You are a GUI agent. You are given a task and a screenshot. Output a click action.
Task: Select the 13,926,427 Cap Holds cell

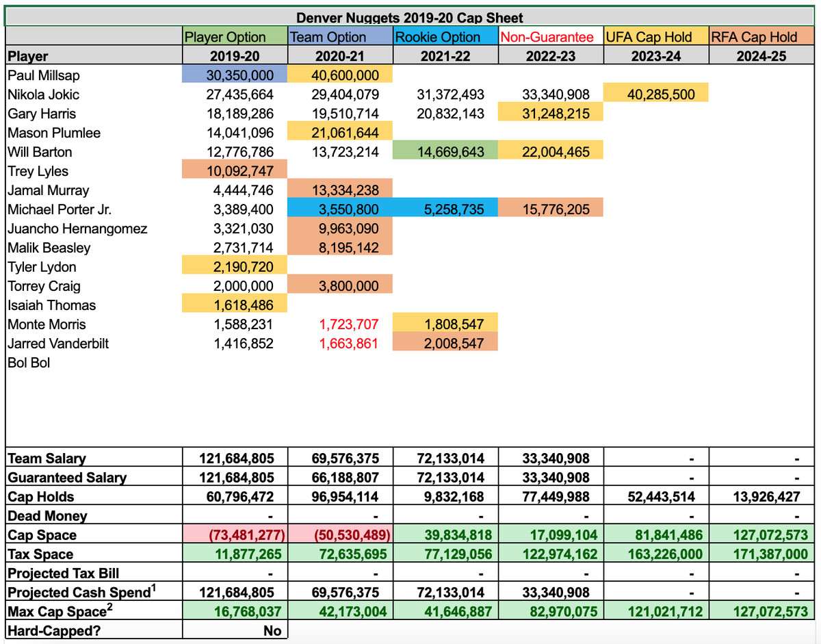762,496
